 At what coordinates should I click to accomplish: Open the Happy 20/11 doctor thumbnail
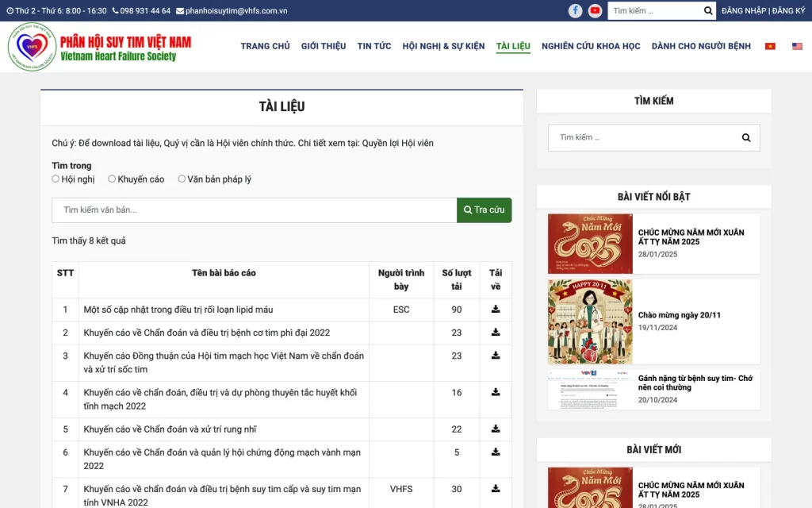[590, 322]
